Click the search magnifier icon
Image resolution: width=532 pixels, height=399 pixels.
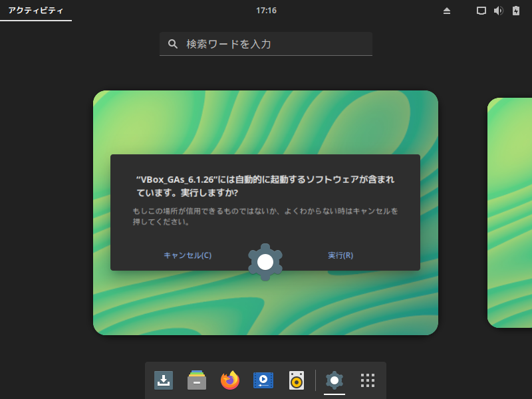173,44
